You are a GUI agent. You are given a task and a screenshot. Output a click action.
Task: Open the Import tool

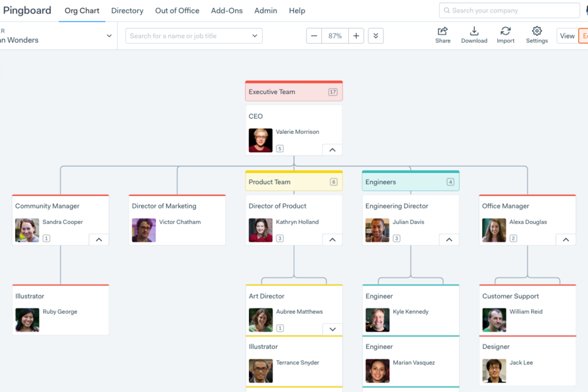pyautogui.click(x=505, y=31)
